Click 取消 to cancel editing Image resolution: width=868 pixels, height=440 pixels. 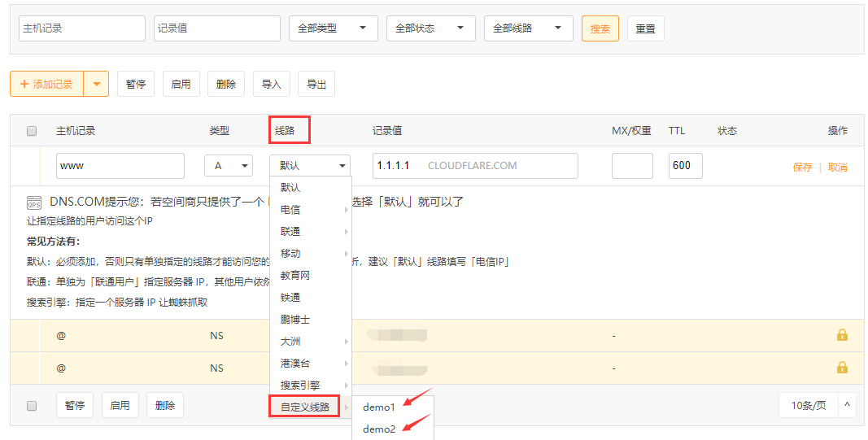click(x=837, y=167)
